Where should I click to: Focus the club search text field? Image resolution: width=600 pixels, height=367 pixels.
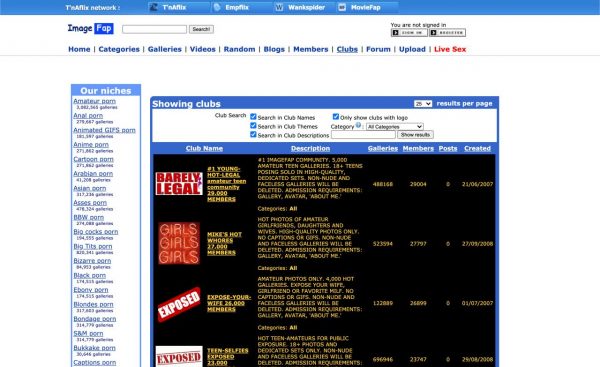point(363,135)
